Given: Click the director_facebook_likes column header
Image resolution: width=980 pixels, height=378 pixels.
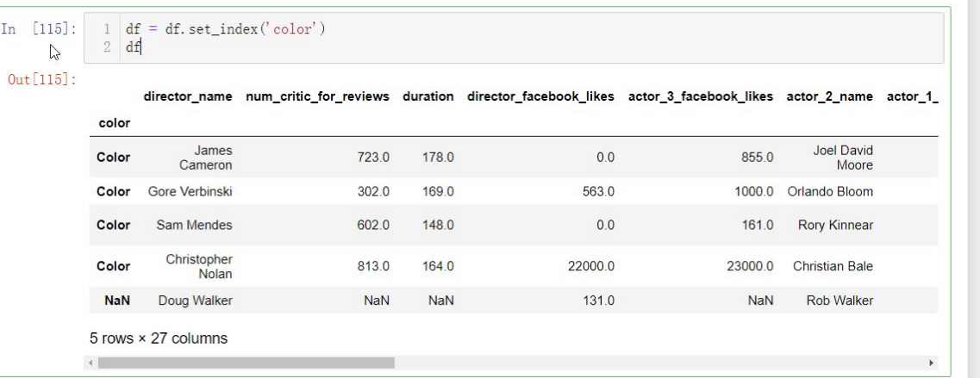Looking at the screenshot, I should coord(540,96).
